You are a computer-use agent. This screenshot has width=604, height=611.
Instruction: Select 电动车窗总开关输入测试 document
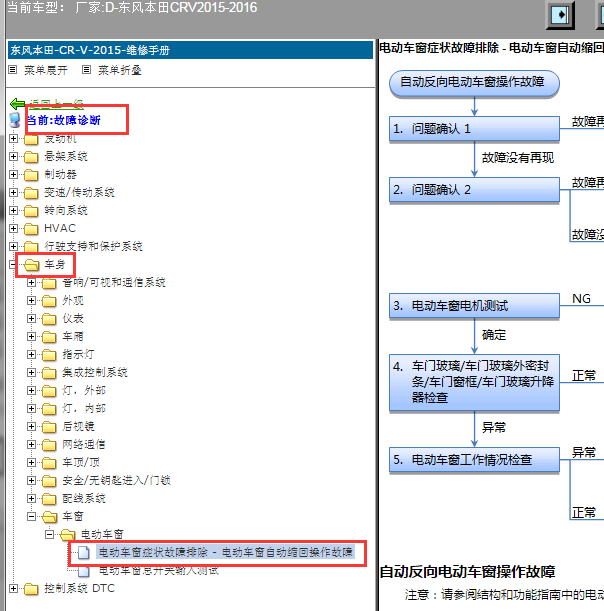click(x=159, y=571)
